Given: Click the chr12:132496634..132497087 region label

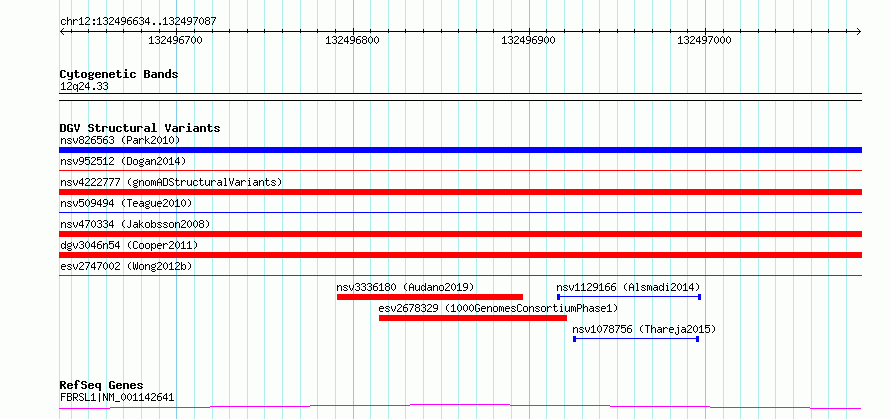Looking at the screenshot, I should point(138,22).
